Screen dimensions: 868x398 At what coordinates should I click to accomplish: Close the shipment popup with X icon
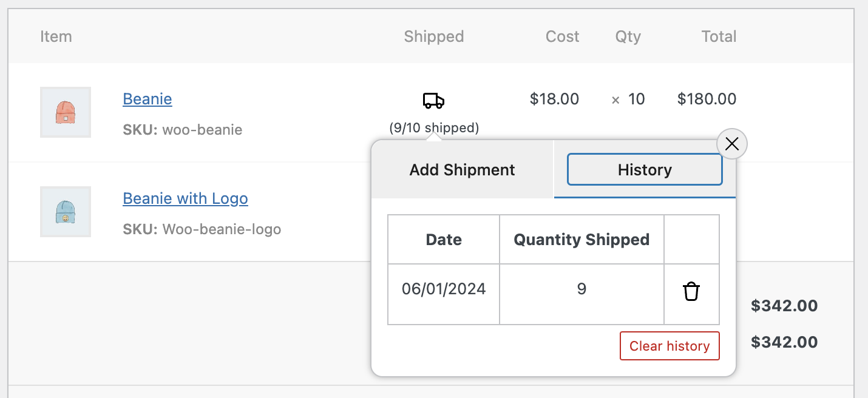(732, 144)
